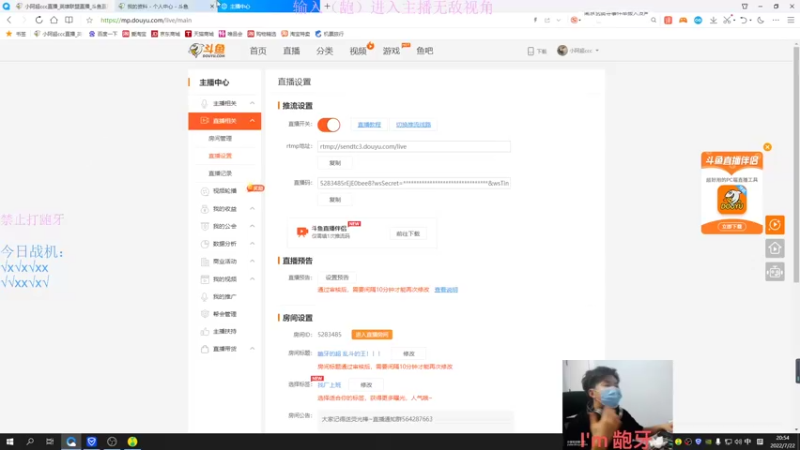Viewport: 800px width, 450px height.
Task: Click 前往下载 for 斗鱼直播伴侣
Action: click(408, 234)
